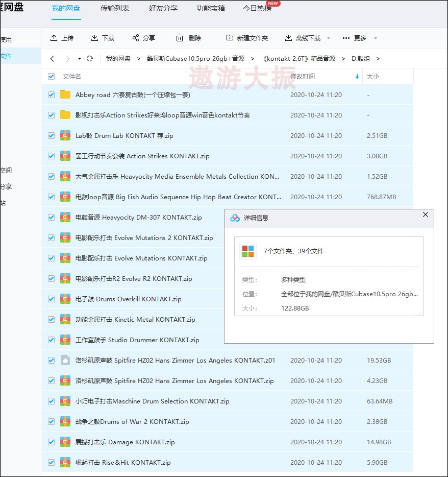Screen dimensions: 448x477
Task: Go to 我的网盘 in the breadcrumb
Action: tap(118, 58)
